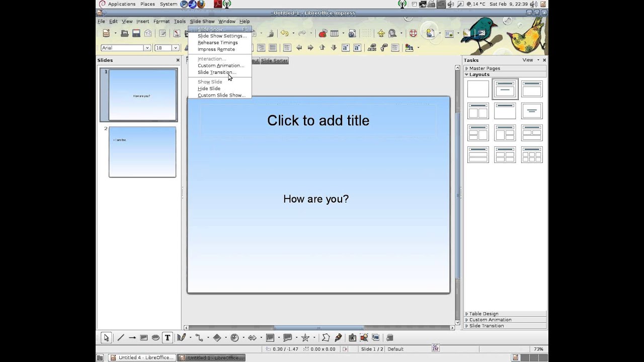Screen dimensions: 644x362
Task: Select slide 1 thumbnail
Action: pyautogui.click(x=142, y=95)
